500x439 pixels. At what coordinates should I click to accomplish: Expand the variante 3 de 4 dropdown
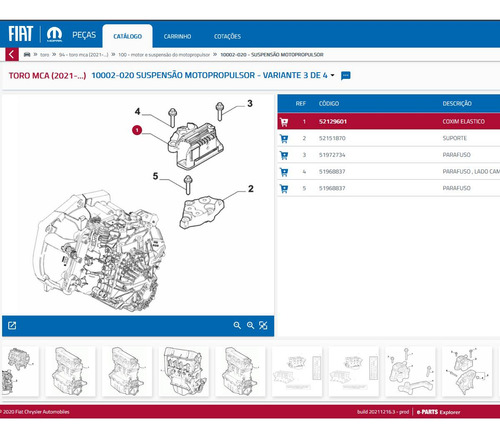[332, 75]
